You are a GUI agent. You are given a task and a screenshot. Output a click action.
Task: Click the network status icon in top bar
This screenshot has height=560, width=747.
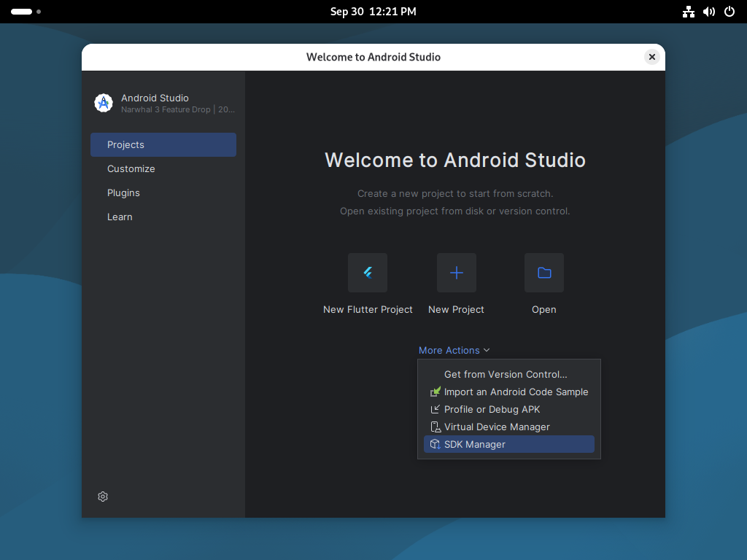[689, 12]
